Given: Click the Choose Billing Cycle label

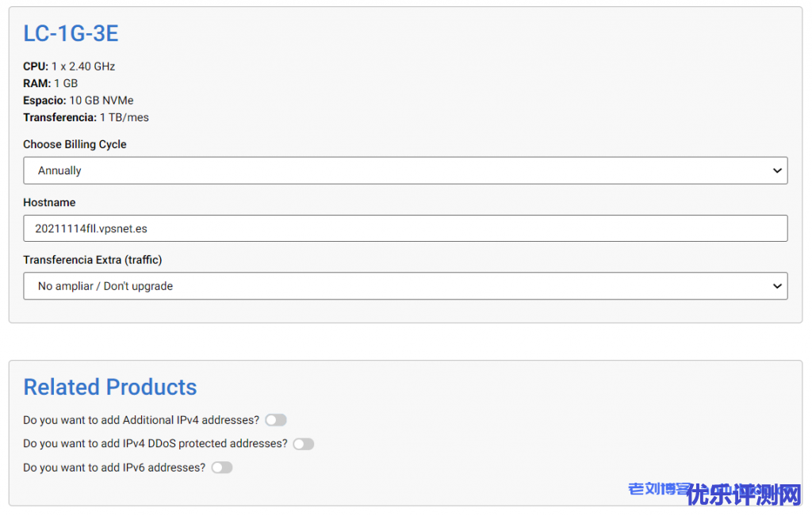Looking at the screenshot, I should pos(75,144).
